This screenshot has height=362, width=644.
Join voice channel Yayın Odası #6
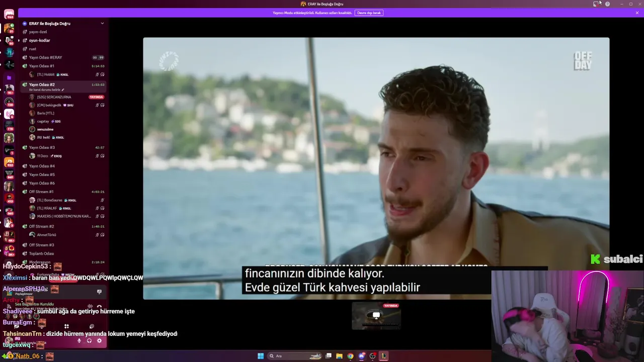point(63,183)
